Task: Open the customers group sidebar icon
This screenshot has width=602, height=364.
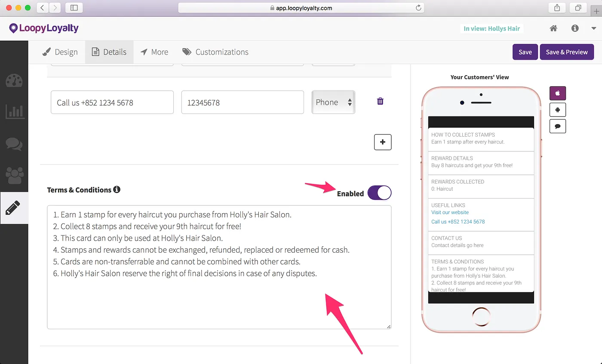Action: 14,175
